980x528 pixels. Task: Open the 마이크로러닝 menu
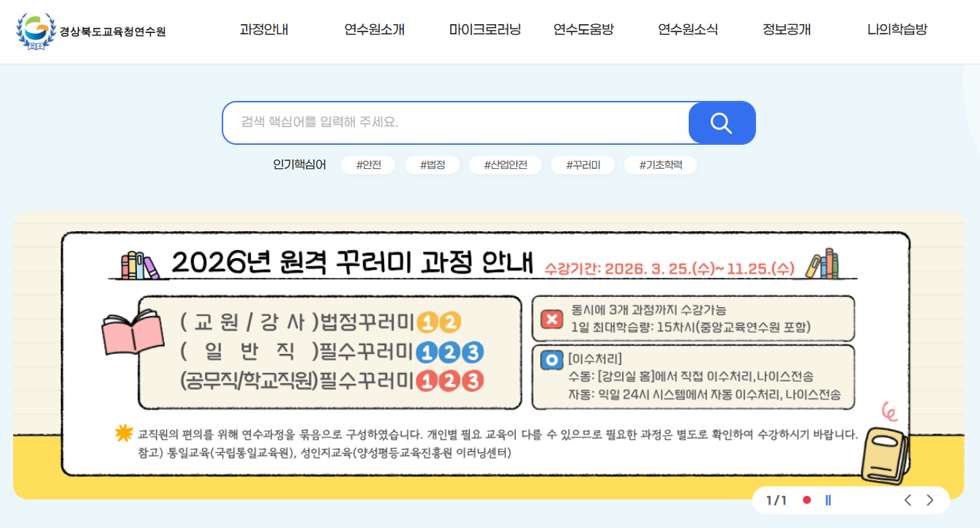485,30
